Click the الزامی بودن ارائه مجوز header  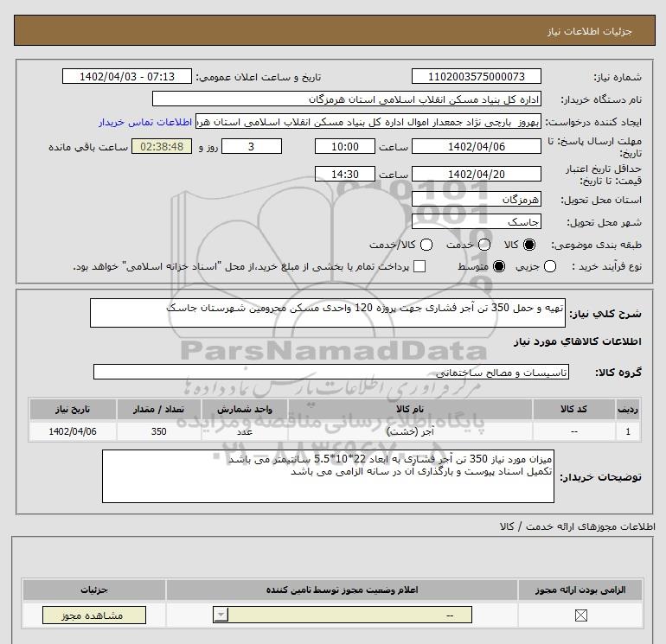[x=580, y=590]
